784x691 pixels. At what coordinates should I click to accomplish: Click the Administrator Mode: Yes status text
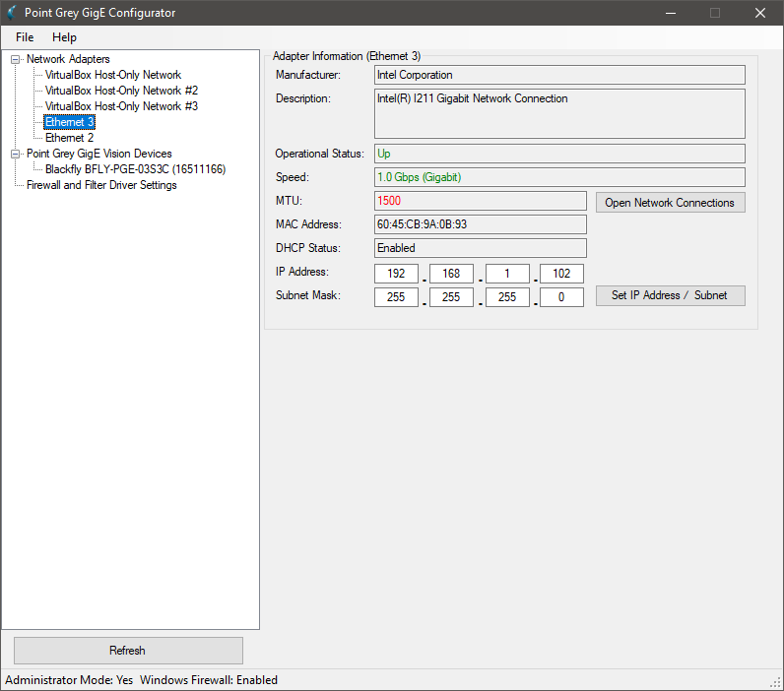tap(69, 680)
